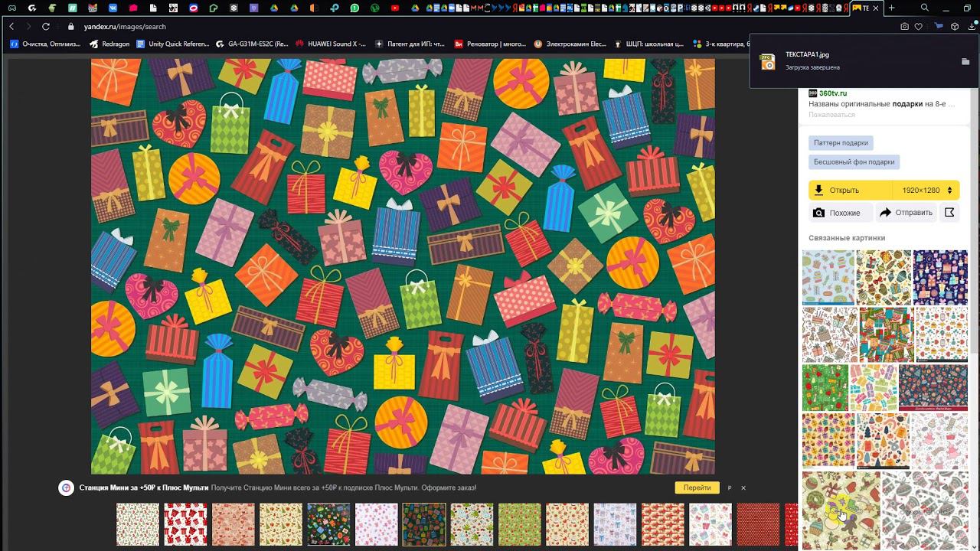Open the HUAWEI Sound X bookmark

pos(330,44)
